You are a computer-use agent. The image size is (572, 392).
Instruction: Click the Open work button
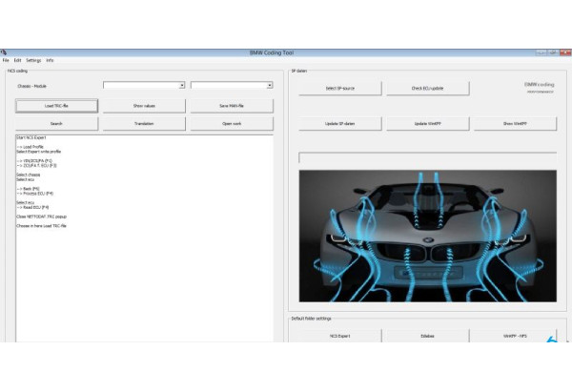[x=232, y=124]
